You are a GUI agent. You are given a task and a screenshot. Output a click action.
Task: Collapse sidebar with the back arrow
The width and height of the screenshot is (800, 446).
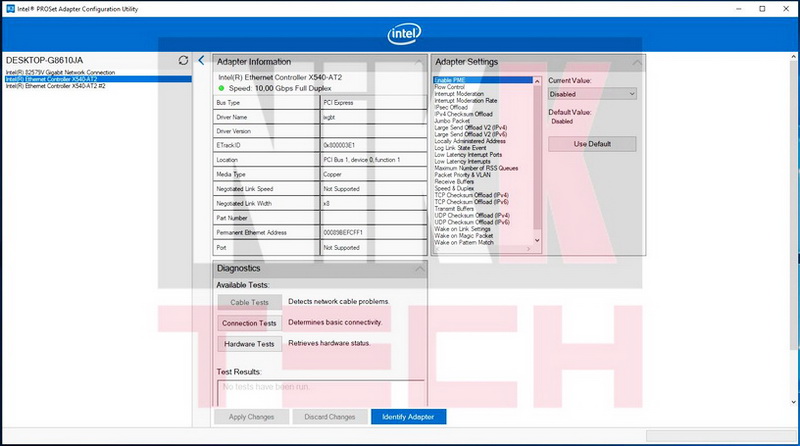tap(201, 60)
